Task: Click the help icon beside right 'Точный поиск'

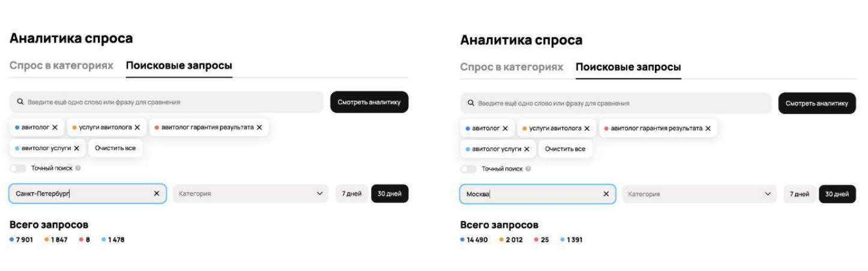Action: pos(528,169)
